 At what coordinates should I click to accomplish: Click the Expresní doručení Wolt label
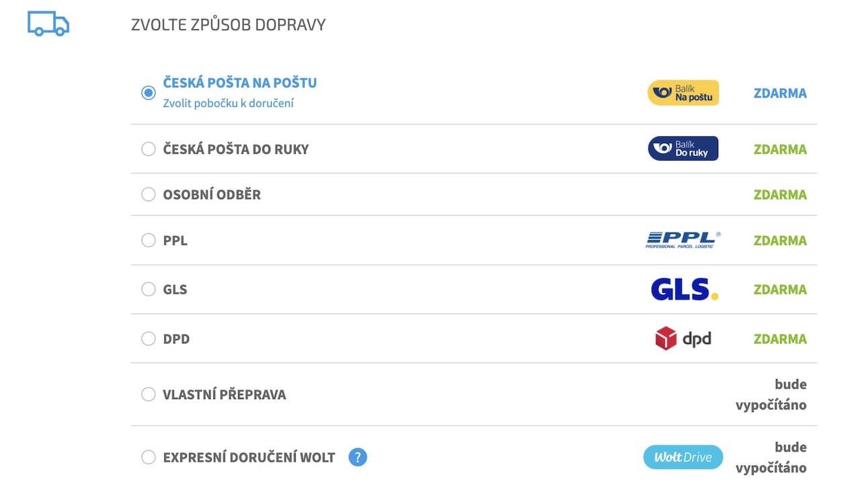249,458
